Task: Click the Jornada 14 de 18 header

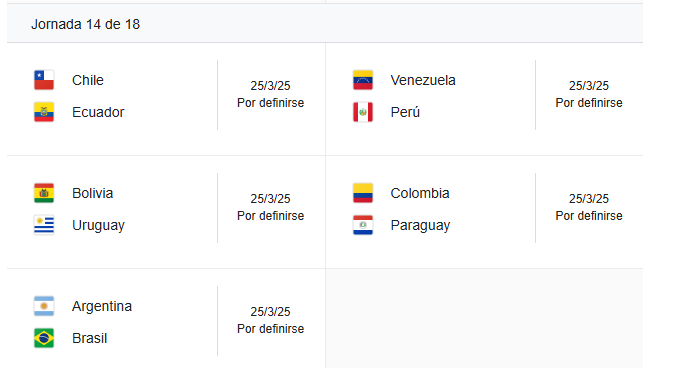Action: point(85,24)
